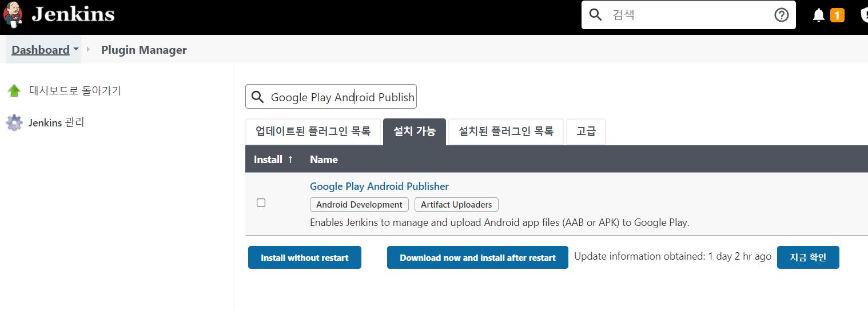Click the Android Development tag
Image resolution: width=868 pixels, height=310 pixels.
359,204
